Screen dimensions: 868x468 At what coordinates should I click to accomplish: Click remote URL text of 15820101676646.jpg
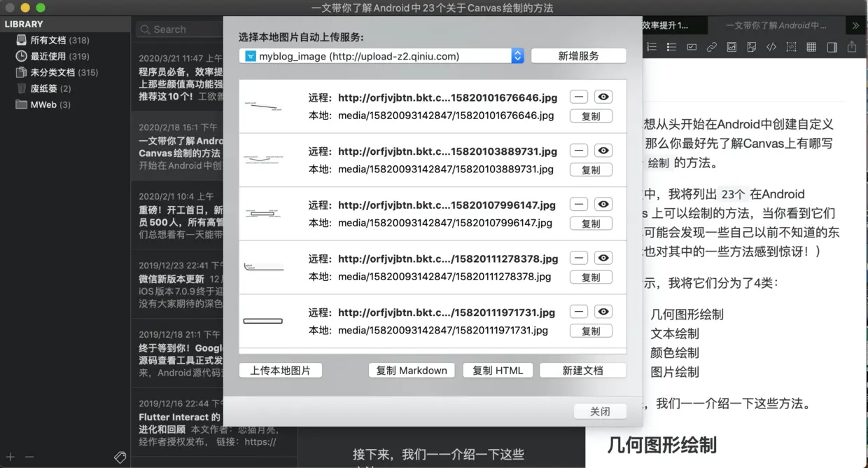(x=447, y=97)
